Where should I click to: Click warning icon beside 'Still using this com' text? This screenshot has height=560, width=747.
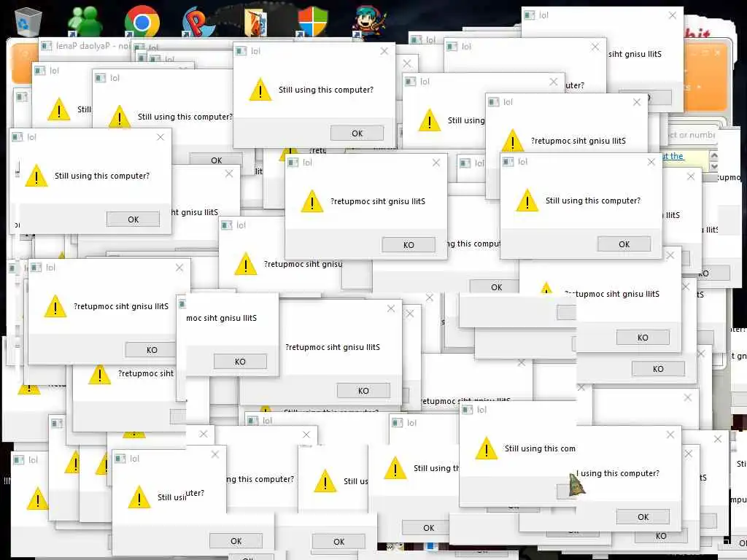pyautogui.click(x=487, y=448)
